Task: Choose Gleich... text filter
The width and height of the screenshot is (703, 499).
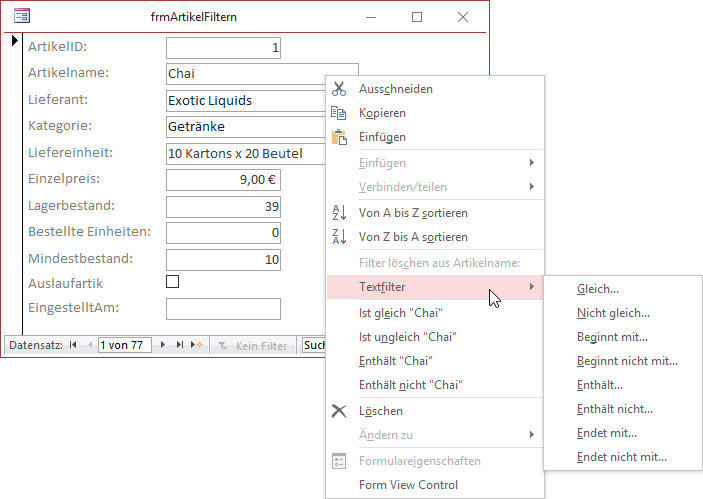Action: click(623, 289)
